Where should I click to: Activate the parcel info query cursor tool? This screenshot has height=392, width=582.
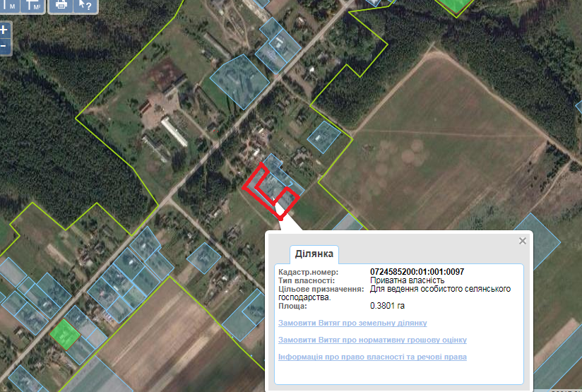[x=85, y=5]
